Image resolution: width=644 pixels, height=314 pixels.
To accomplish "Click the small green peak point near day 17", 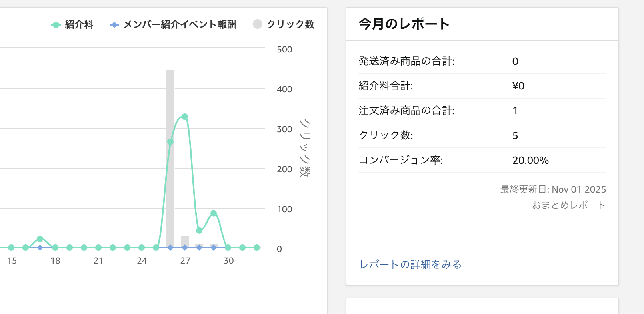I will pyautogui.click(x=40, y=239).
